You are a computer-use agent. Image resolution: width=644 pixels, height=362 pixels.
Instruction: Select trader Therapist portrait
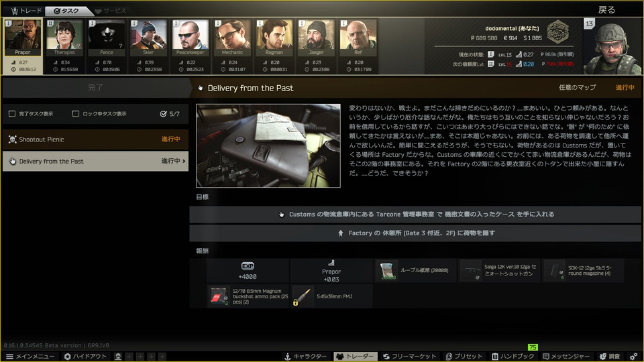tap(64, 38)
